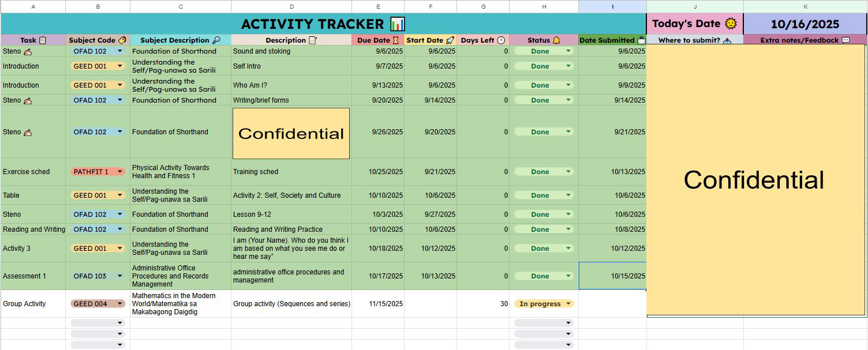Viewport: 868px width, 350px height.
Task: Click the magnifier icon in Subject Description header
Action: pos(216,40)
